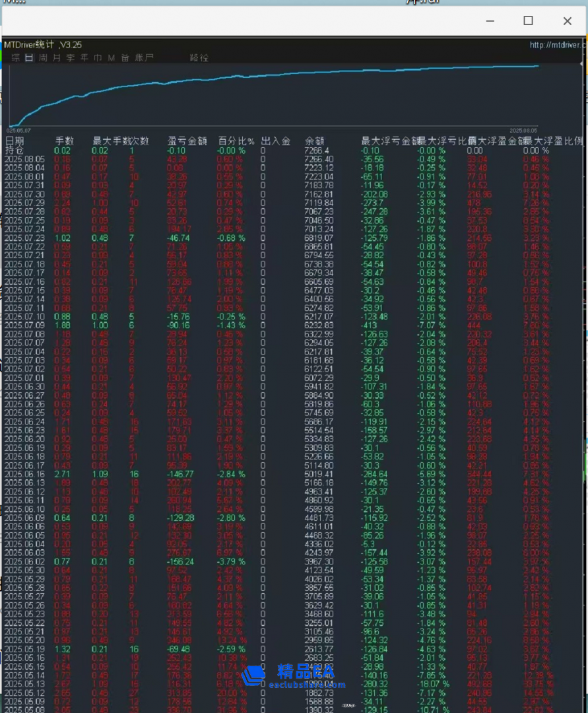588x713 pixels.
Task: Select the 综 (summary) tab
Action: 15,58
